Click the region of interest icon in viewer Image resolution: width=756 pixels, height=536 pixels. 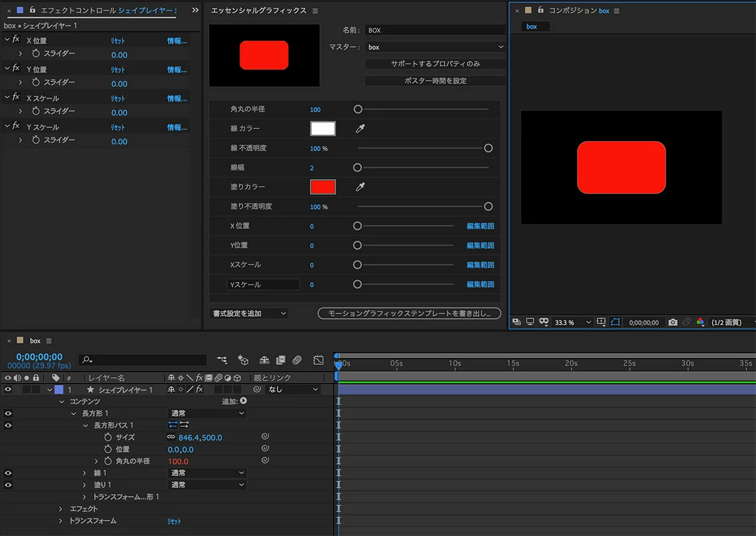point(601,322)
